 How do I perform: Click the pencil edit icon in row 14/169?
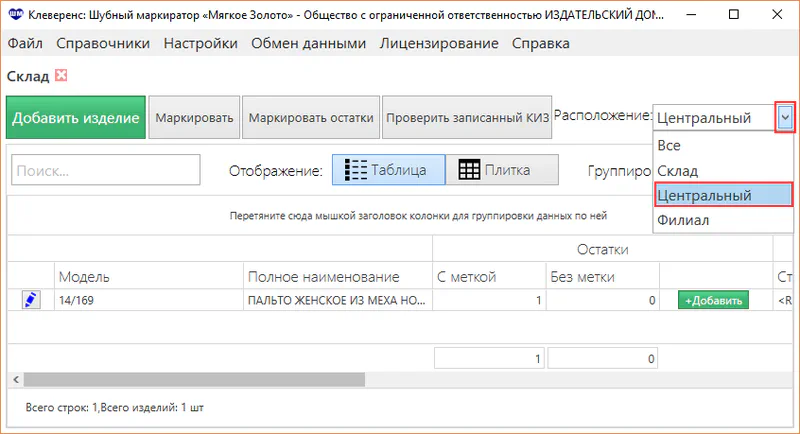[30, 300]
